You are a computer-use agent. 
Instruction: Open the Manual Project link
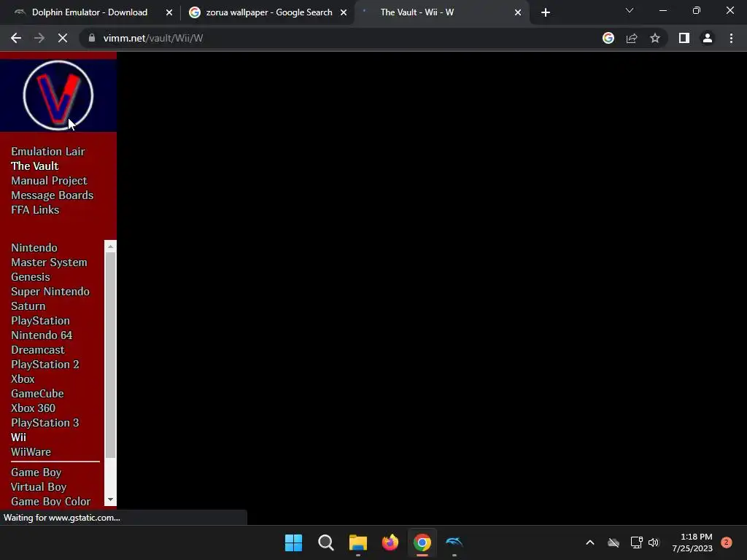pos(49,181)
